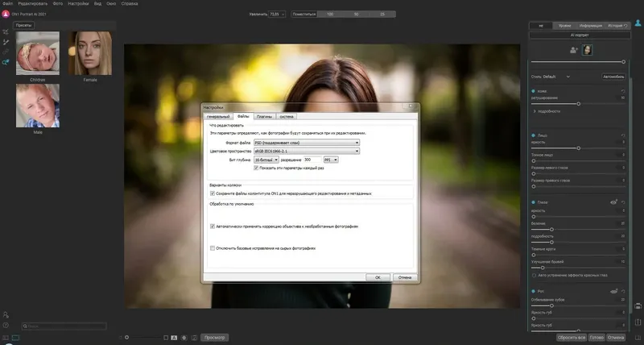Click the ON1 Portrait AI app logo
The width and height of the screenshot is (644, 345).
(6, 14)
